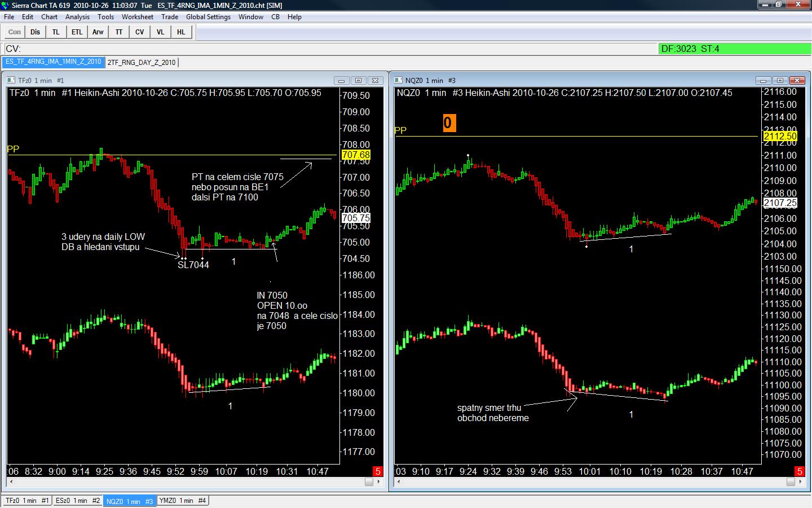Click the 1186.00 price axis label

[x=359, y=275]
